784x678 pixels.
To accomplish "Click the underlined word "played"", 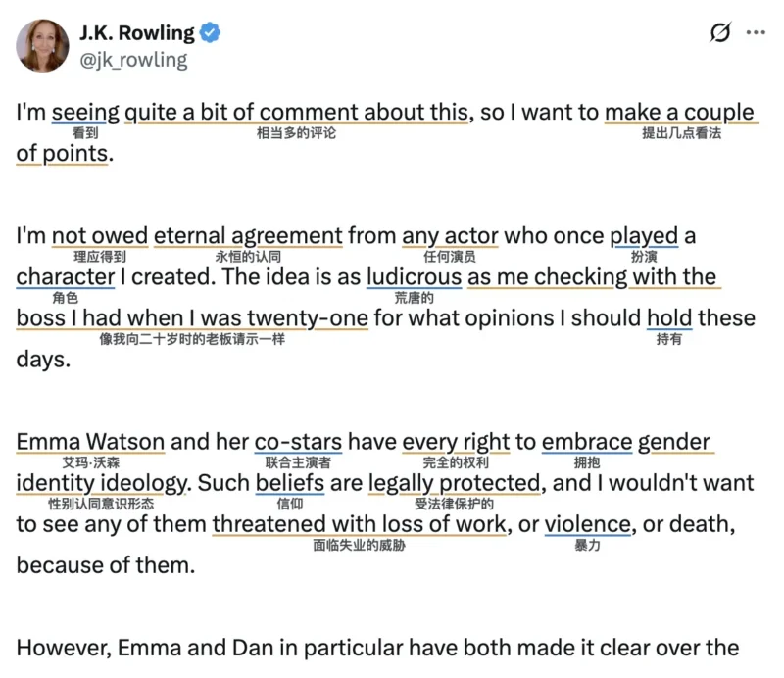I will (x=644, y=235).
